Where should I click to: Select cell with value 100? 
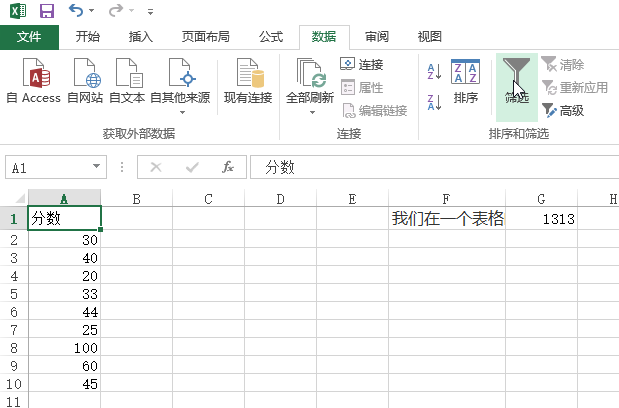pyautogui.click(x=65, y=348)
